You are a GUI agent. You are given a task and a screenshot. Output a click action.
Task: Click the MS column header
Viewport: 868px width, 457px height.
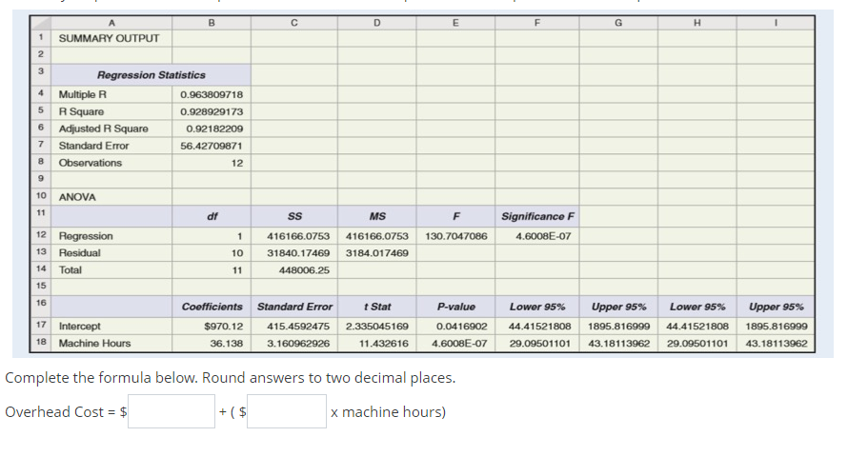click(377, 216)
